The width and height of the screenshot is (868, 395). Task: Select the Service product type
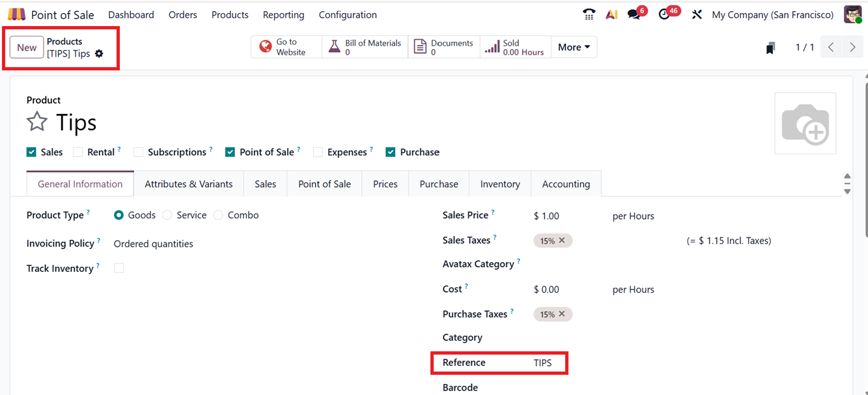click(x=167, y=215)
